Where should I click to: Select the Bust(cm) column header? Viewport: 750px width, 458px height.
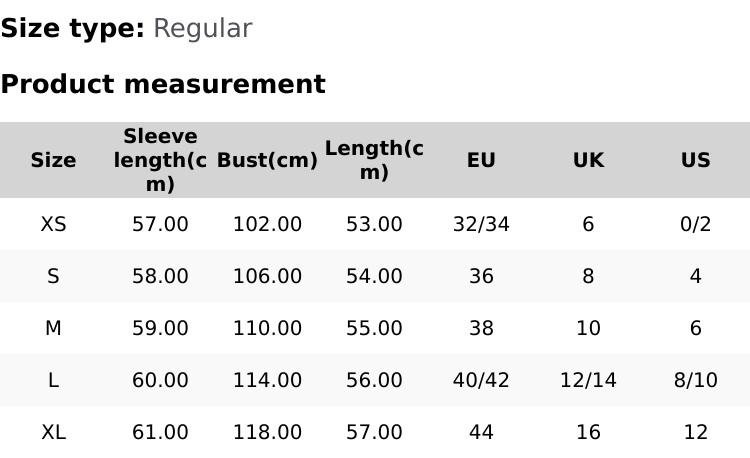click(x=267, y=160)
